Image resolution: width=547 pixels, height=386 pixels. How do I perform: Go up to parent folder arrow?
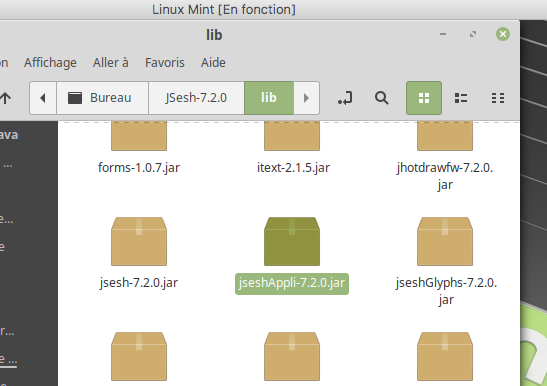click(x=5, y=98)
